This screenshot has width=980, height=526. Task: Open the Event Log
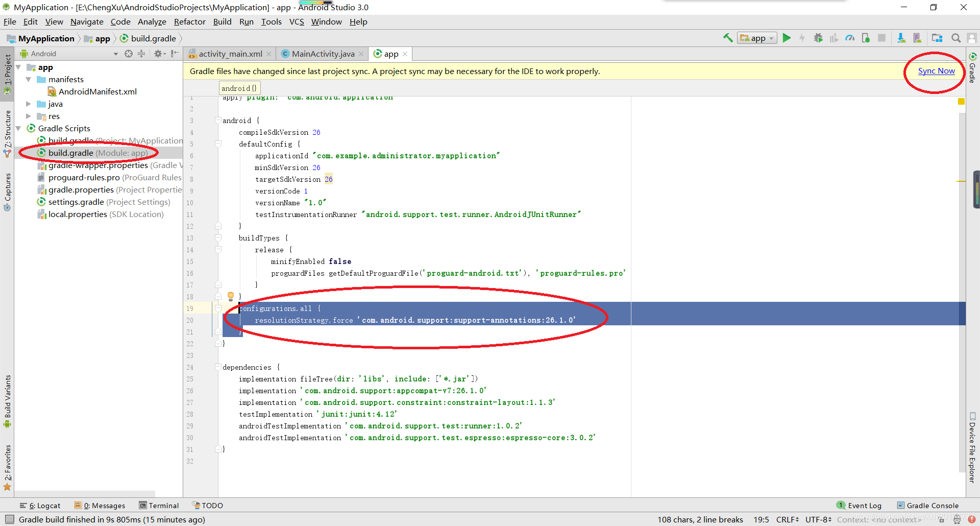pos(859,506)
